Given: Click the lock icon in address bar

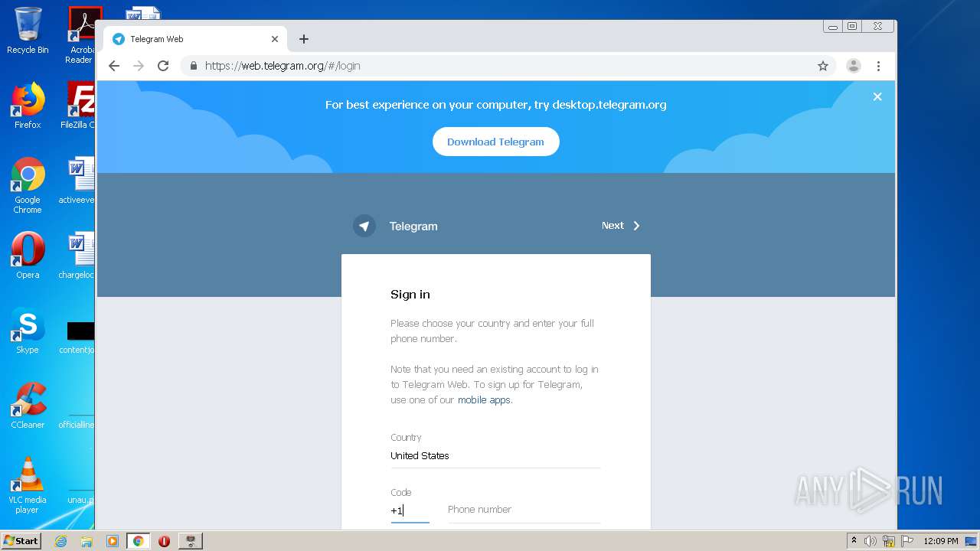Looking at the screenshot, I should click(x=194, y=66).
